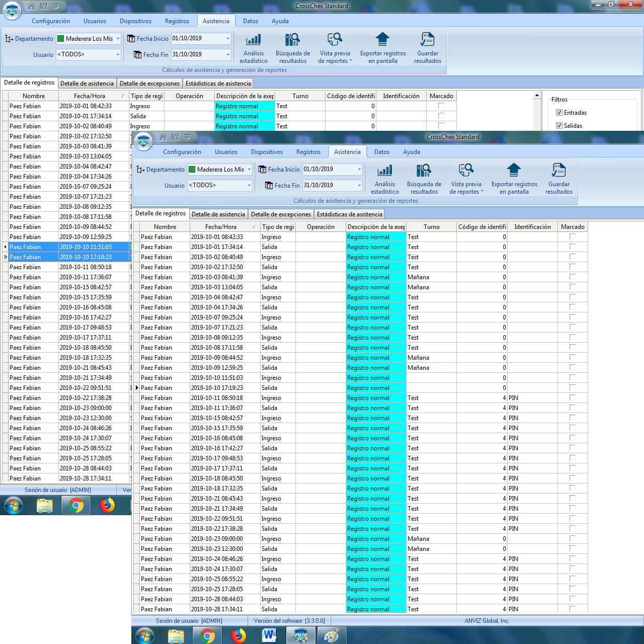Select row 2019-10-16 08:45:08 in front window
This screenshot has width=644, height=644.
tap(360, 438)
